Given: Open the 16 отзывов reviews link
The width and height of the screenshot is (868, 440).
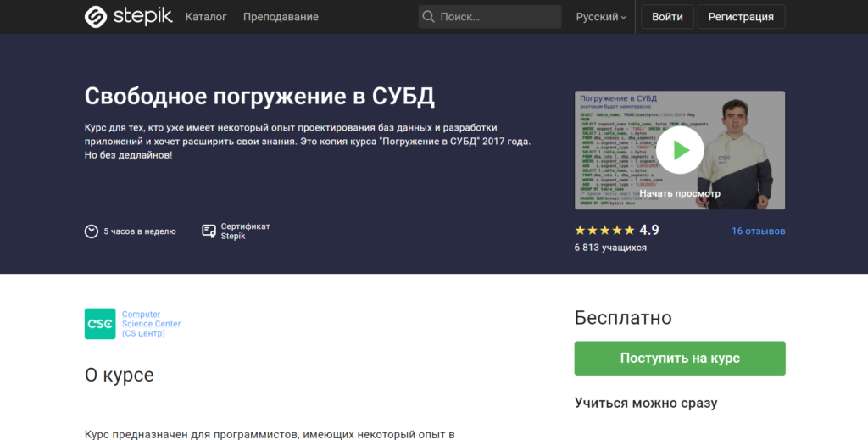Looking at the screenshot, I should coord(758,231).
